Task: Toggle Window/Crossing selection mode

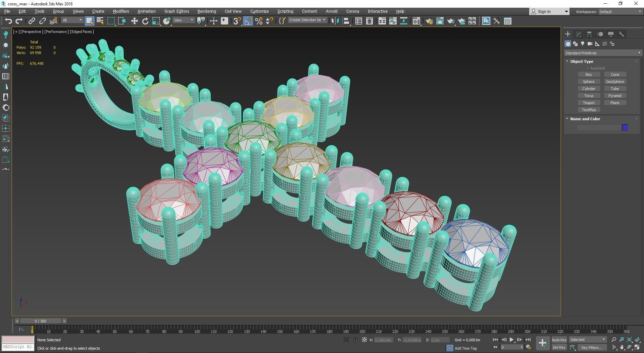Action: (x=122, y=21)
